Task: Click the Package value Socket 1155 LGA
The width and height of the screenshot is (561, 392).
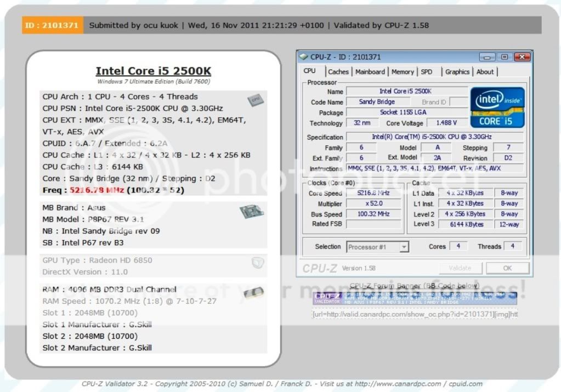Action: coord(406,112)
